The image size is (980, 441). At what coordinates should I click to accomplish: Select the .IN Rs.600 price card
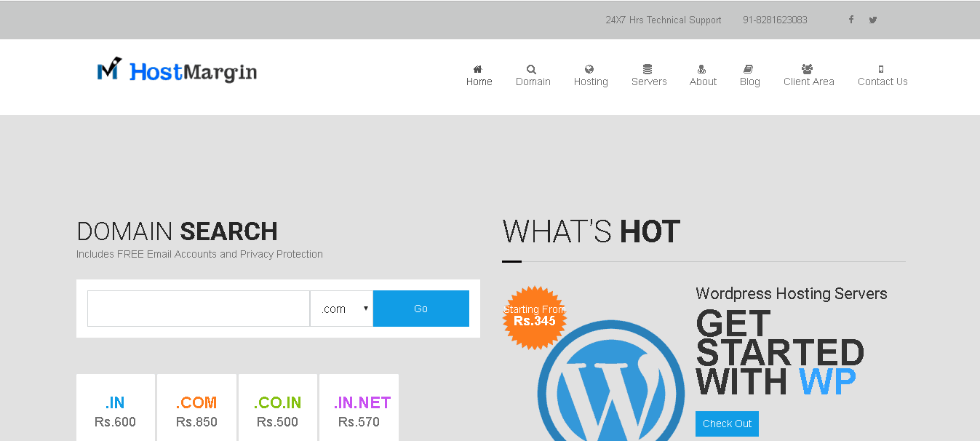point(116,408)
